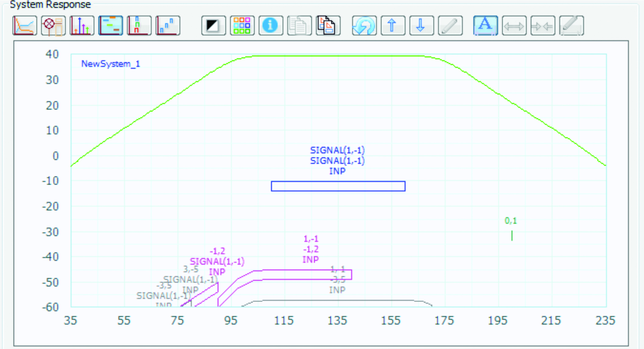This screenshot has height=349, width=644.
Task: Click the grayed-out copy pages icon
Action: click(x=299, y=26)
